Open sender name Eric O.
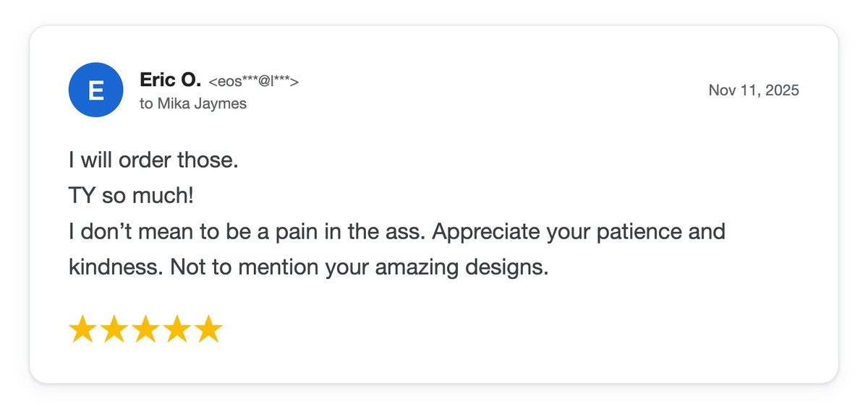Screen dimensions: 868x417 coord(170,80)
